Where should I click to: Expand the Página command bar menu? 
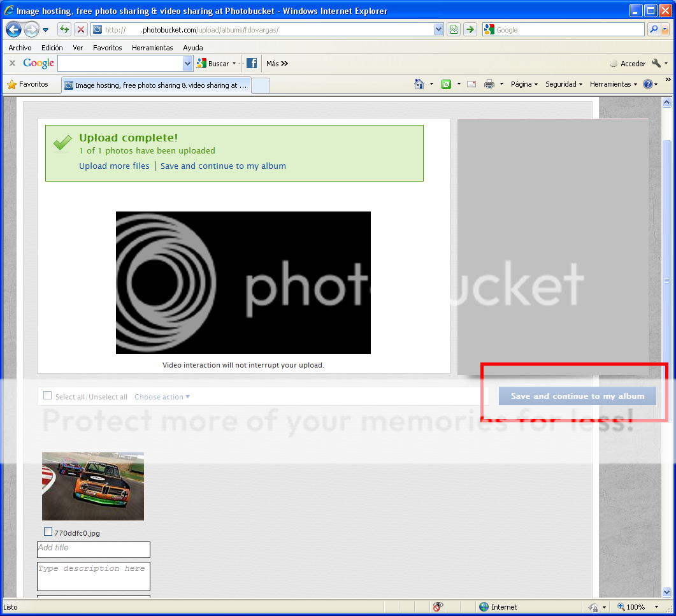(524, 84)
